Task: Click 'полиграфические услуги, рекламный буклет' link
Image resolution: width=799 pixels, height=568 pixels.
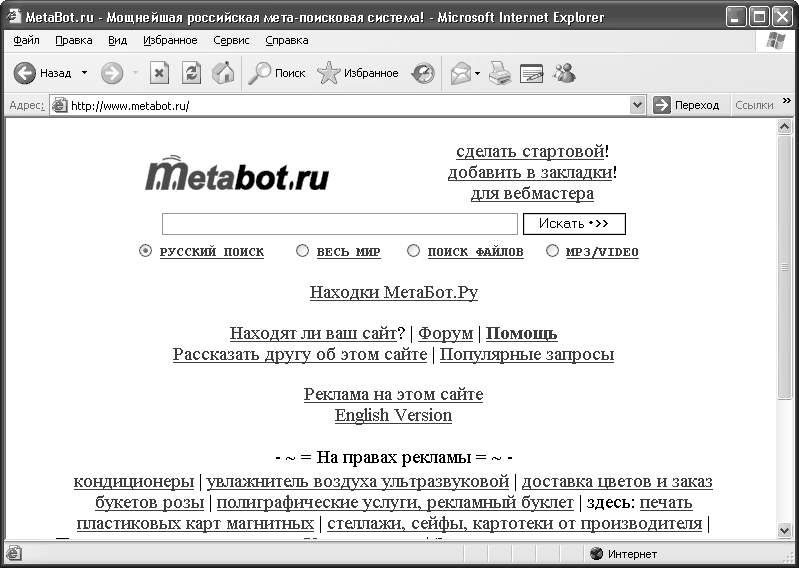Action: (395, 502)
